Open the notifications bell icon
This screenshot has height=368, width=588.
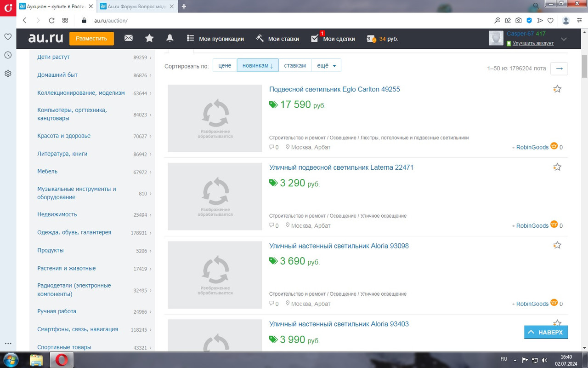tap(170, 39)
